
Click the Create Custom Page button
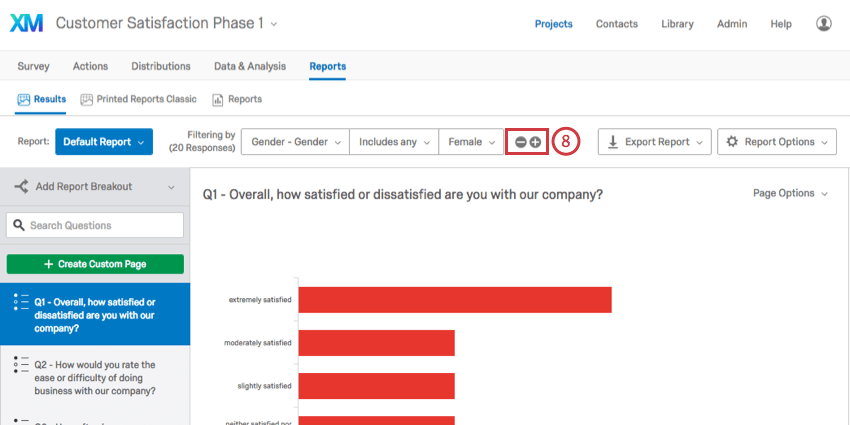point(95,264)
